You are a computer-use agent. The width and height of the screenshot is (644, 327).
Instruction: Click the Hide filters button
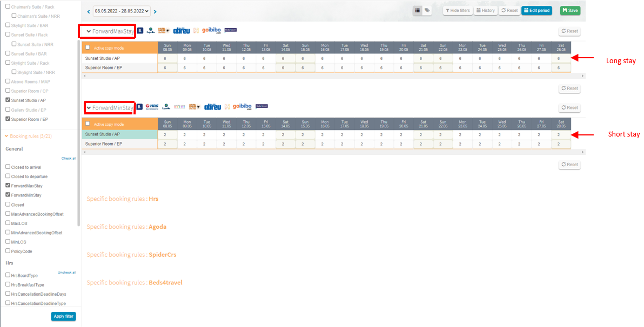pos(457,10)
